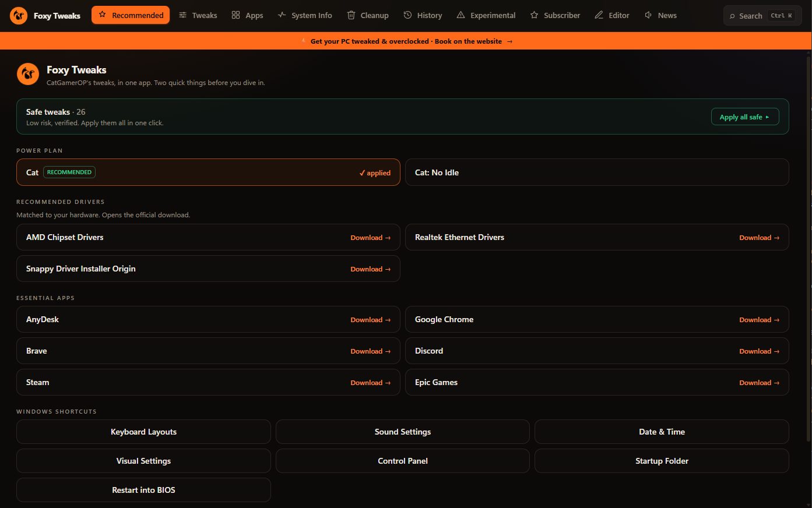Click the clock icon next to History
Viewport: 812px width, 508px height.
(x=407, y=15)
